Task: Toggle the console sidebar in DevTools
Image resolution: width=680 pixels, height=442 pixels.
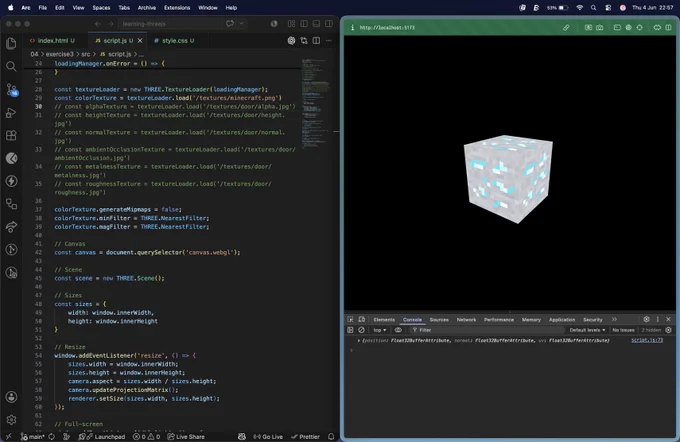Action: (350, 330)
